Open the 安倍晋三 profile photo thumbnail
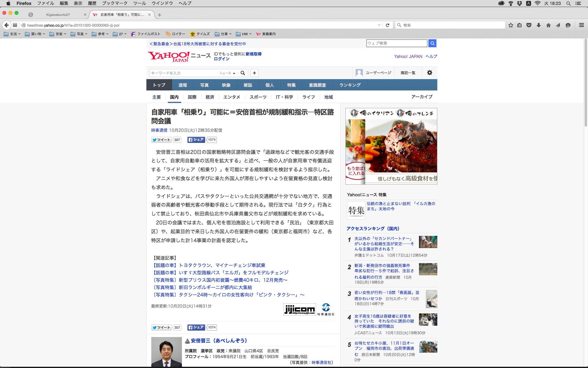588x368 pixels. click(x=166, y=352)
